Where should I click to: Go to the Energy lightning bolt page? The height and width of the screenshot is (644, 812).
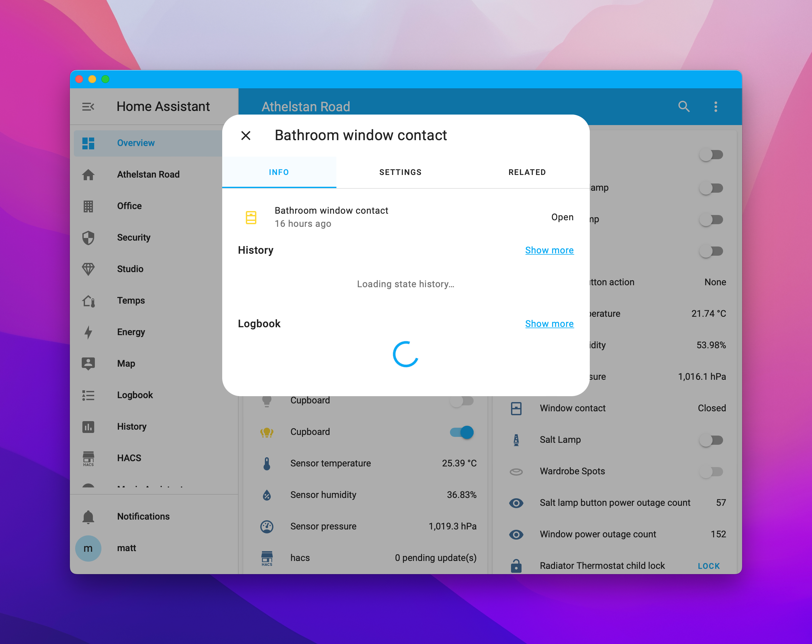[x=88, y=332]
